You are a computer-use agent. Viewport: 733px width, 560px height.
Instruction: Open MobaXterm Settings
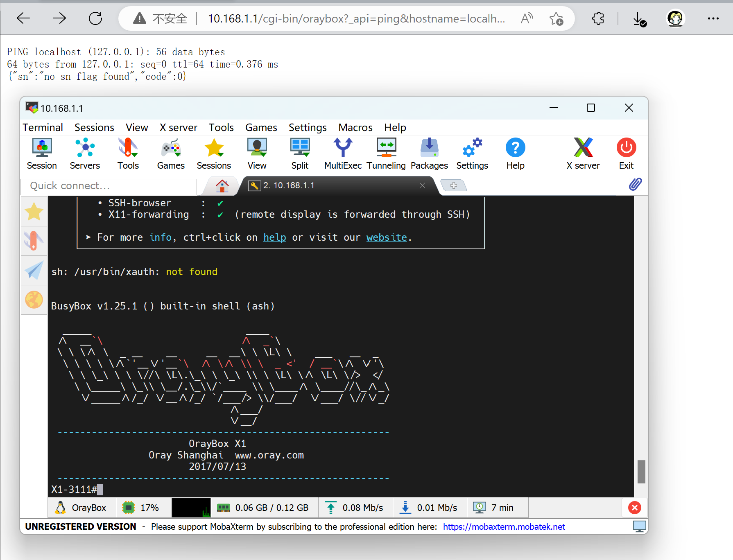pos(472,154)
